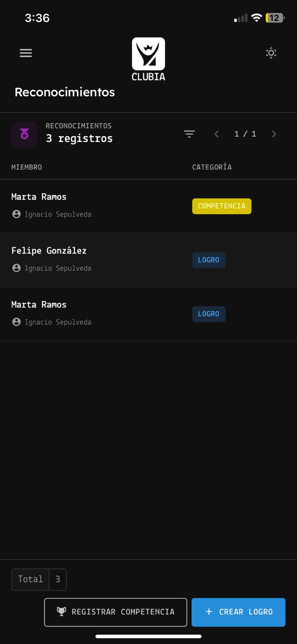Go to next page chevron
The image size is (297, 644).
pyautogui.click(x=274, y=134)
